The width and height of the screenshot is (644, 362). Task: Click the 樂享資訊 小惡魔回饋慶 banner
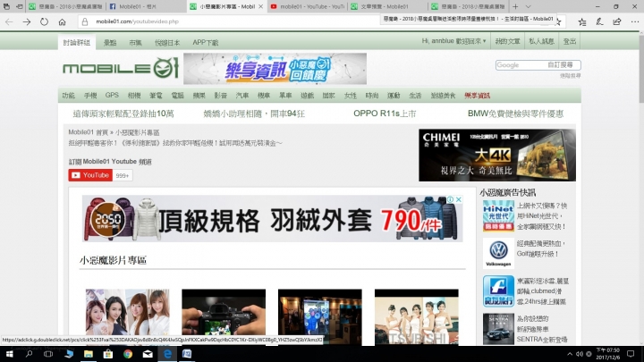275,69
